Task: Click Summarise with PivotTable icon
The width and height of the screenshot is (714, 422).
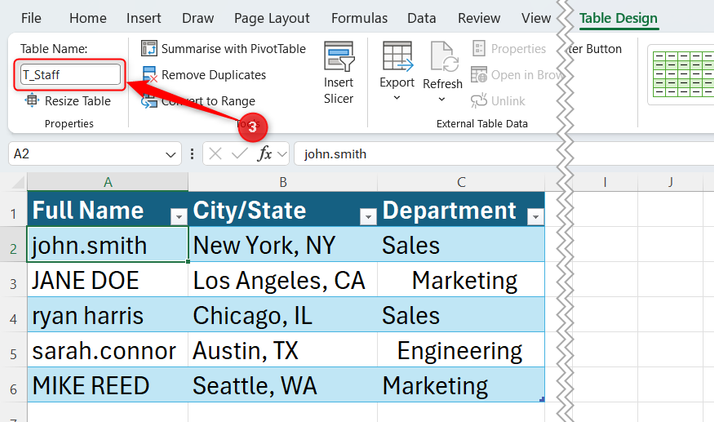Action: 149,48
